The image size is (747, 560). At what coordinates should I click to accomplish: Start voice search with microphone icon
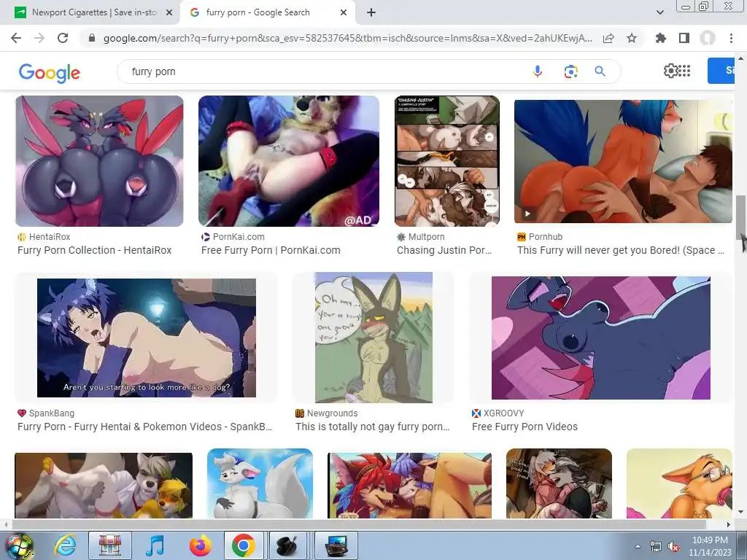point(538,71)
